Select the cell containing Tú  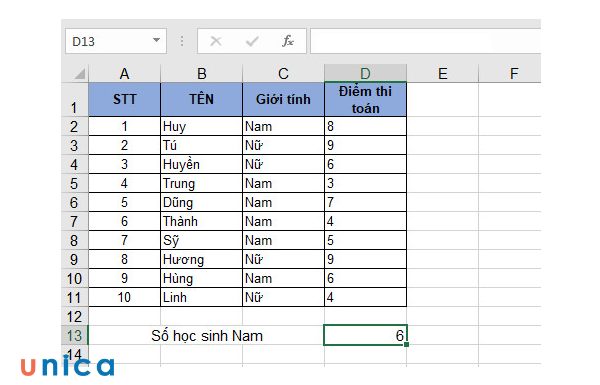202,145
